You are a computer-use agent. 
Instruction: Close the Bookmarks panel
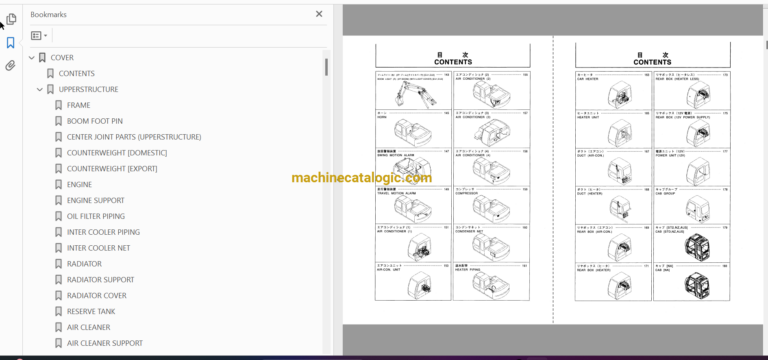tap(319, 14)
